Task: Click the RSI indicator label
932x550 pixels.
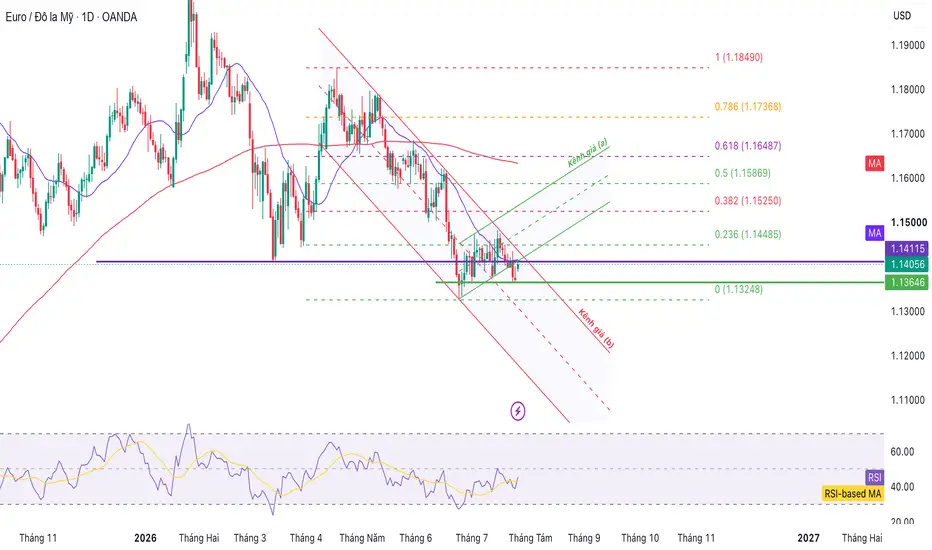Action: click(874, 477)
